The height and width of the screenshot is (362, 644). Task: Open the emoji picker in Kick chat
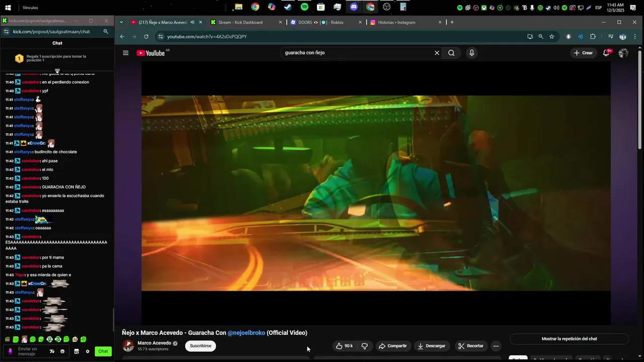click(x=62, y=351)
